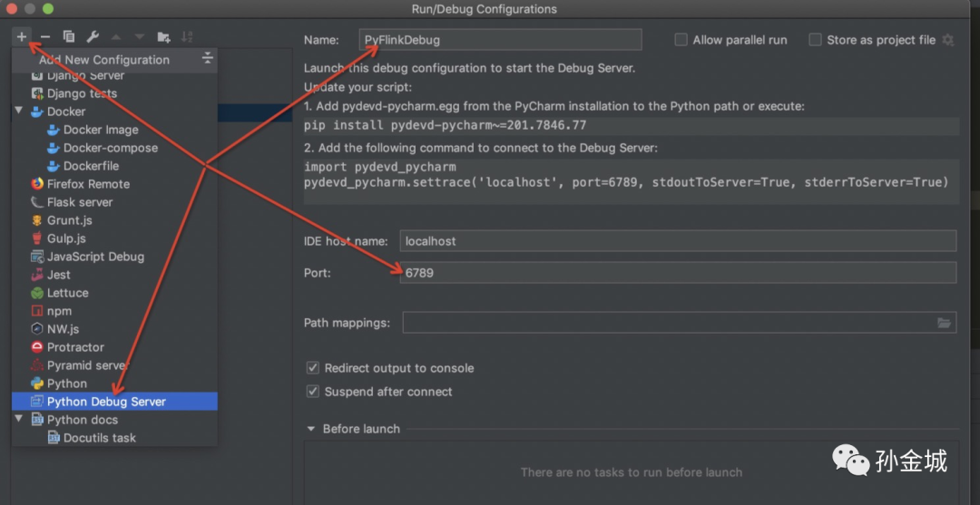Choose Docker Image configuration type

pyautogui.click(x=114, y=130)
